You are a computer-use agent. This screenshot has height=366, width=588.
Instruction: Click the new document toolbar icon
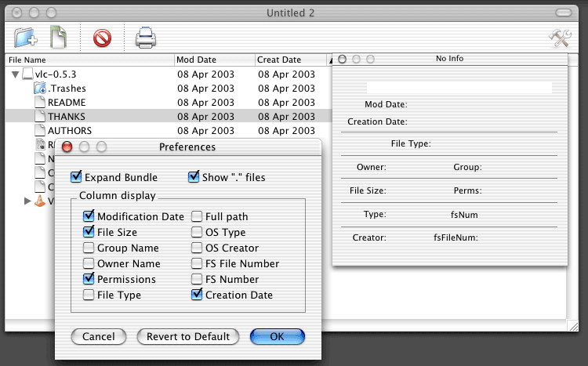(x=59, y=37)
